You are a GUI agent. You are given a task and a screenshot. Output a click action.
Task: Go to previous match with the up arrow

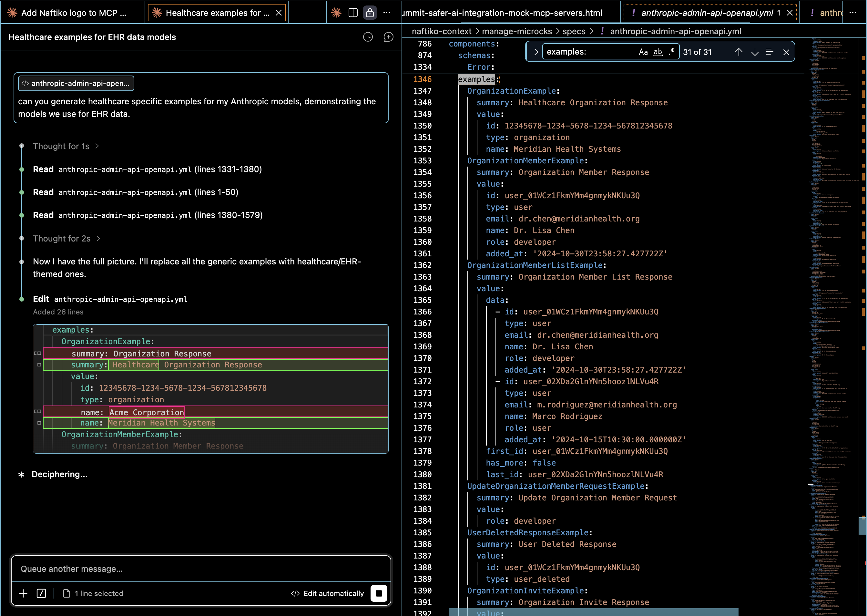[x=739, y=52]
